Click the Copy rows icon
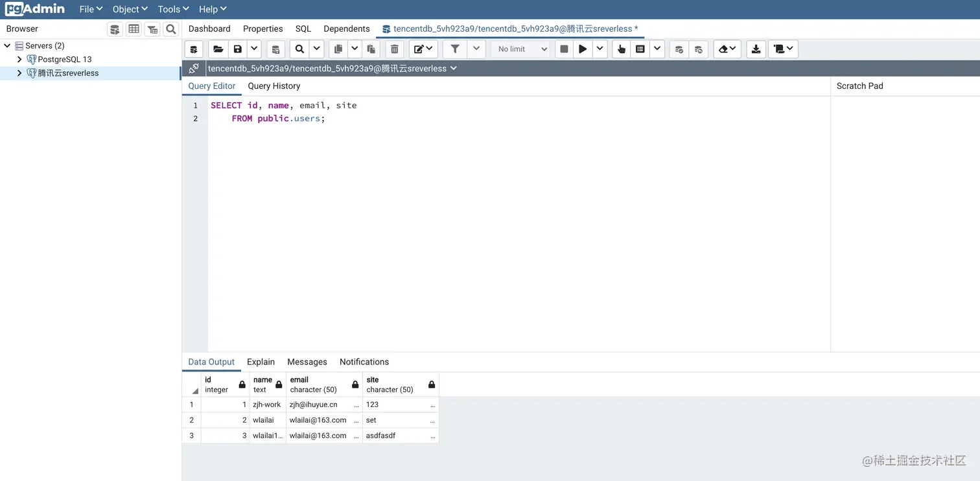The height and width of the screenshot is (481, 980). point(338,49)
